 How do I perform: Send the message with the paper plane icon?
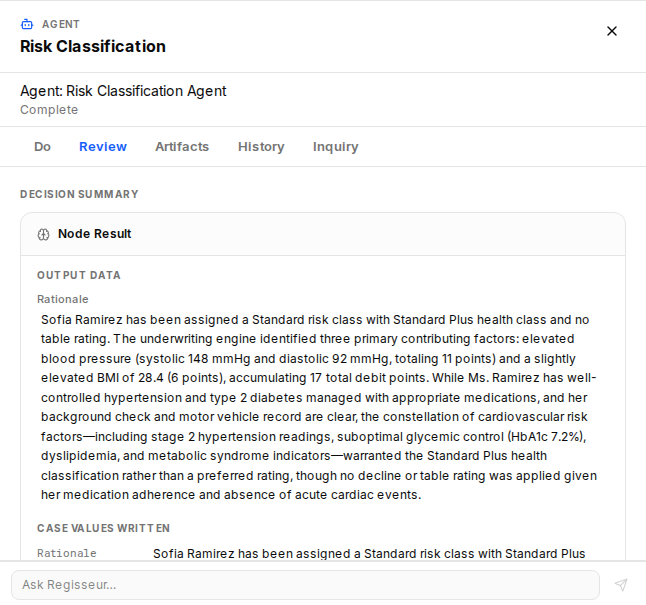tap(621, 584)
